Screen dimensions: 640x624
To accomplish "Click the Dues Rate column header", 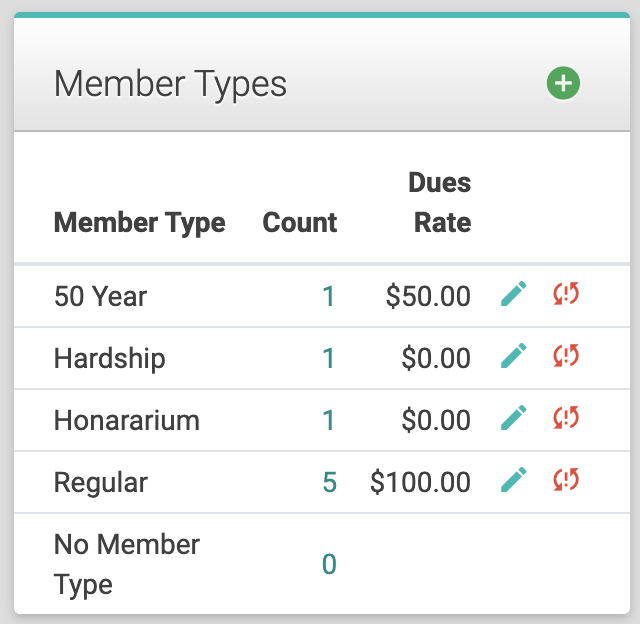I will pos(440,202).
